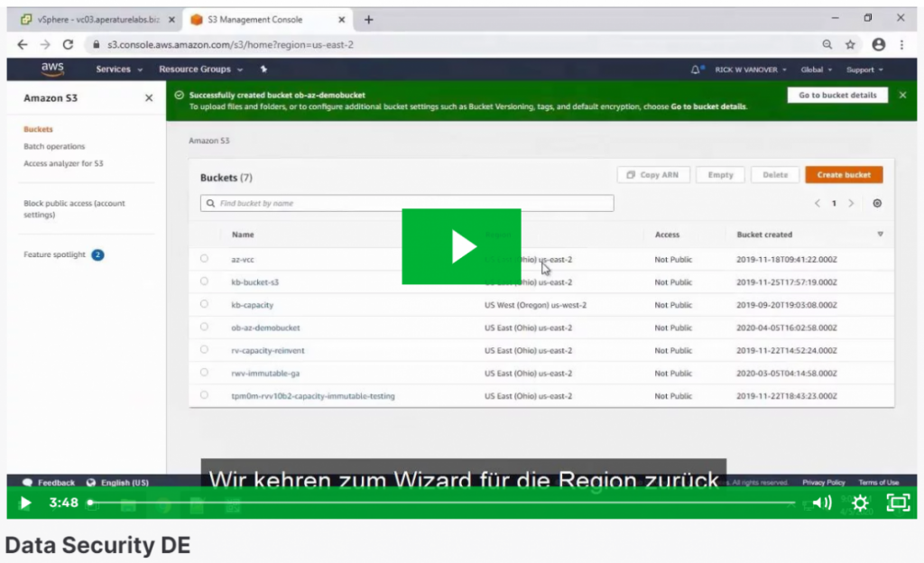Image resolution: width=924 pixels, height=563 pixels.
Task: Select the rwv-immutable-ga radio button
Action: click(204, 373)
